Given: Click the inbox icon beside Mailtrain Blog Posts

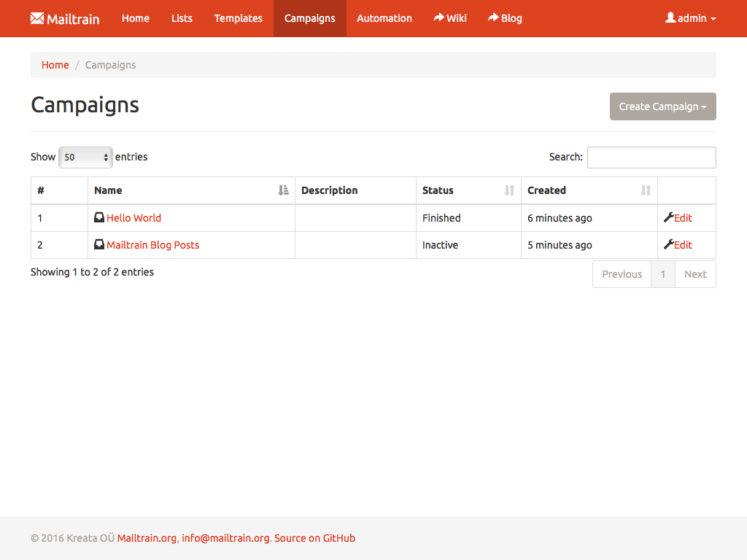Looking at the screenshot, I should (x=99, y=245).
